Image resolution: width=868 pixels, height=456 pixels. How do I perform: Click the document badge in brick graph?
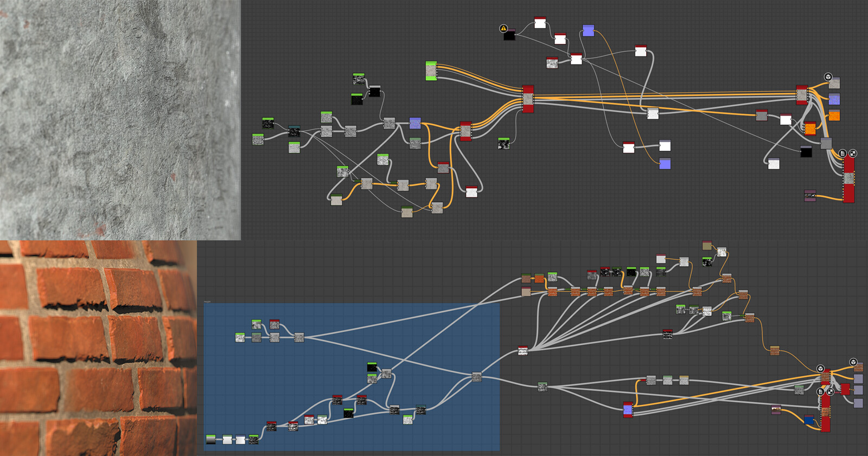820,391
